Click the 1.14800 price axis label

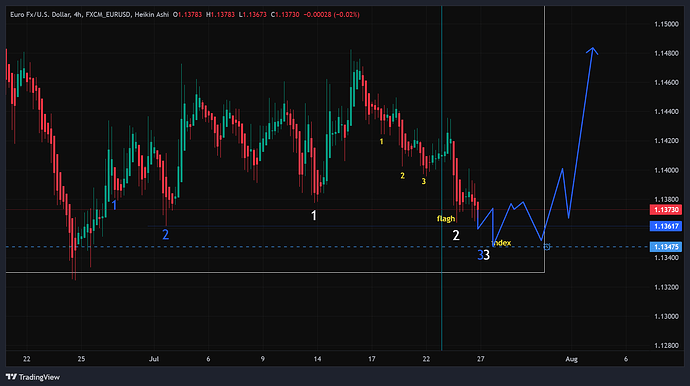coord(666,53)
